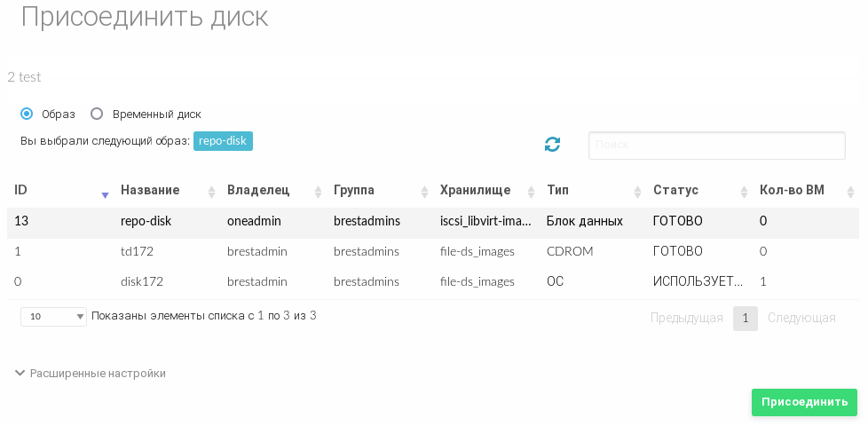The width and height of the screenshot is (868, 426).
Task: Go to Предыдущая page
Action: (686, 318)
